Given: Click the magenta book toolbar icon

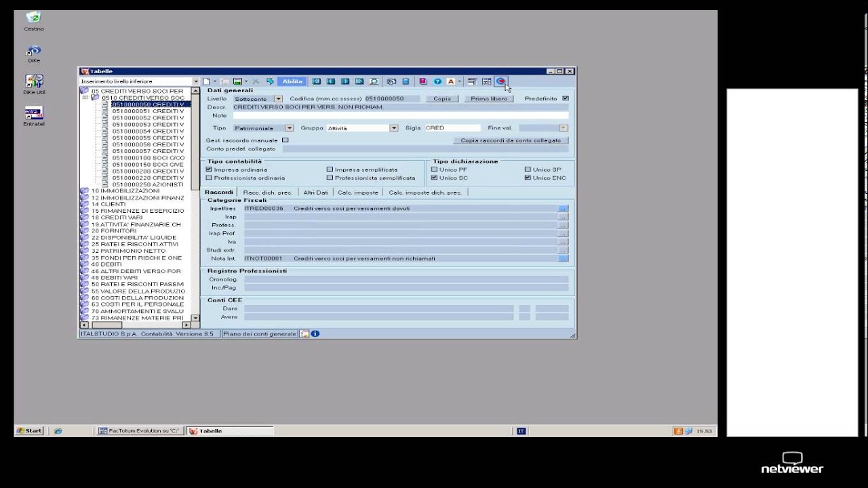Looking at the screenshot, I should click(x=422, y=81).
